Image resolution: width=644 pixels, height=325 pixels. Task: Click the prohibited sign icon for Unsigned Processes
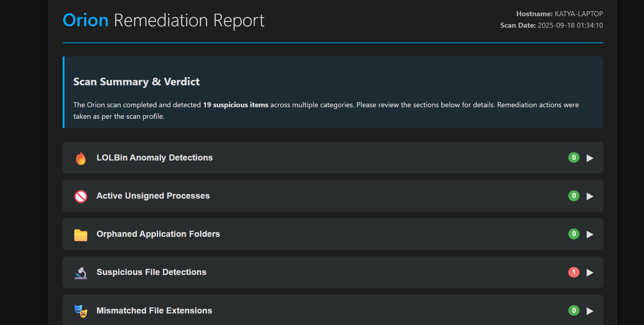tap(81, 196)
